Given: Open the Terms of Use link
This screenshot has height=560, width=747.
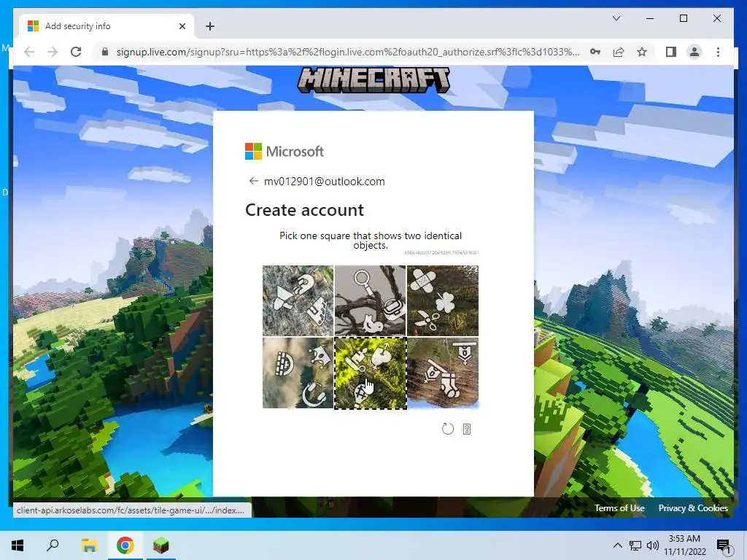Looking at the screenshot, I should coord(619,508).
